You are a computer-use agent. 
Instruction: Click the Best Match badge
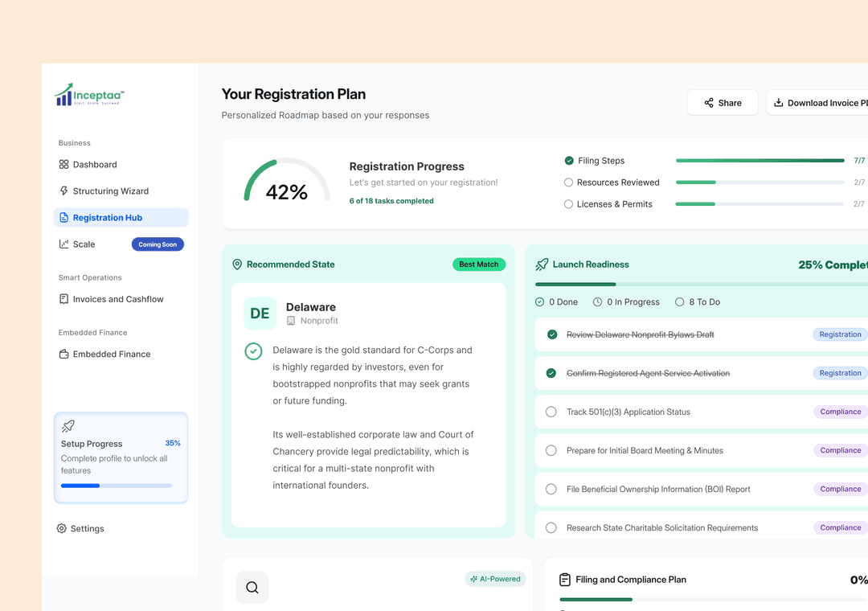[x=479, y=264]
